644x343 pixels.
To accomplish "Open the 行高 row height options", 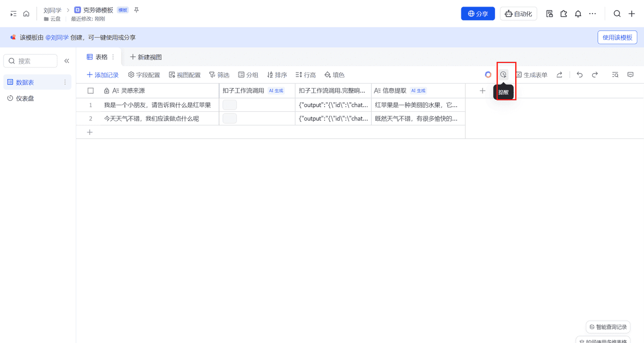I will pyautogui.click(x=305, y=75).
